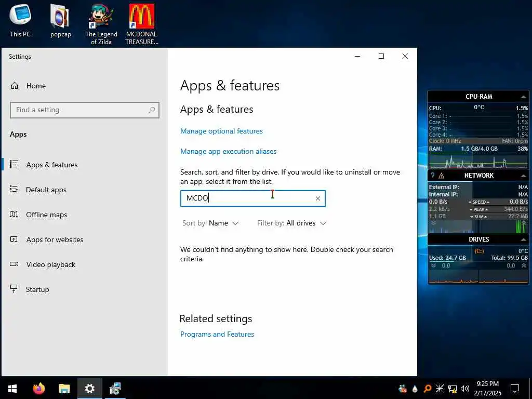Click the magnifier icon in Find a setting

point(152,110)
